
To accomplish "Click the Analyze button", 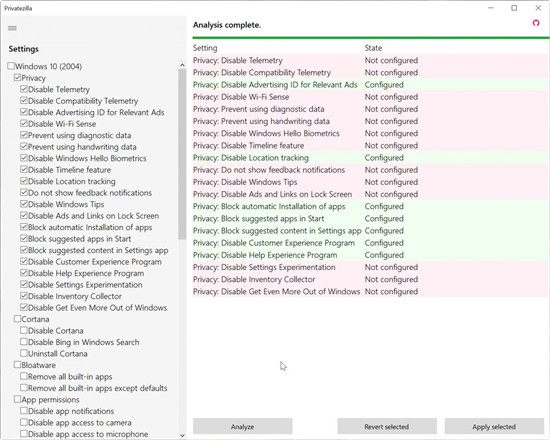I will 242,427.
